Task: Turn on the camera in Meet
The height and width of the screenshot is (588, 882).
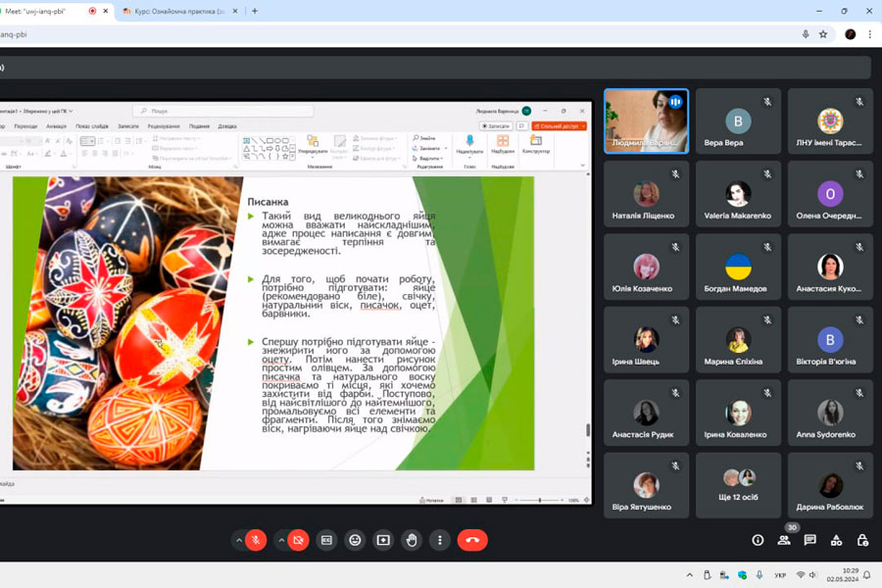Action: coord(298,540)
